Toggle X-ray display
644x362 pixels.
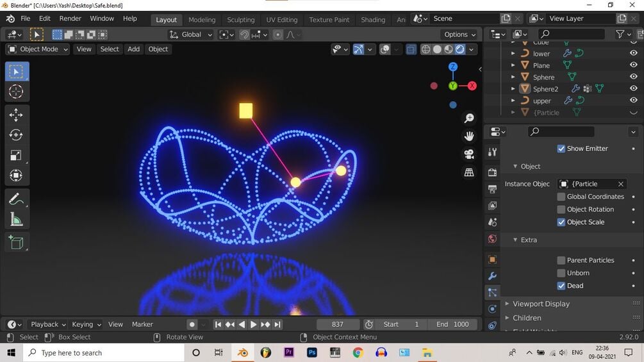point(410,49)
